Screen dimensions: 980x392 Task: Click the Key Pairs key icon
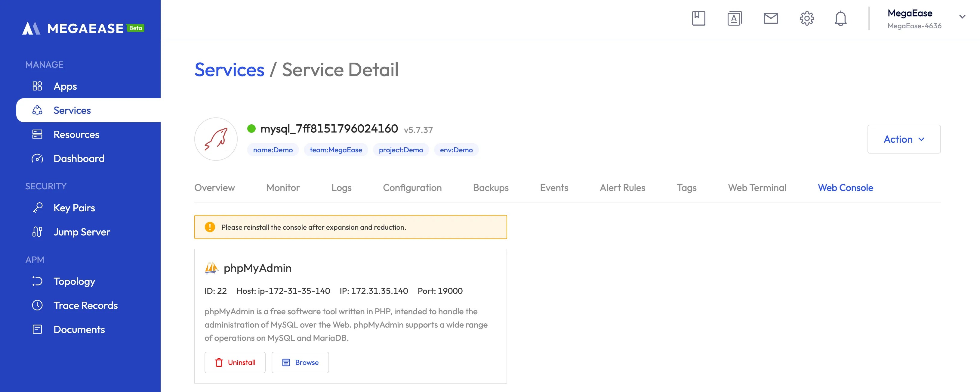click(x=37, y=208)
